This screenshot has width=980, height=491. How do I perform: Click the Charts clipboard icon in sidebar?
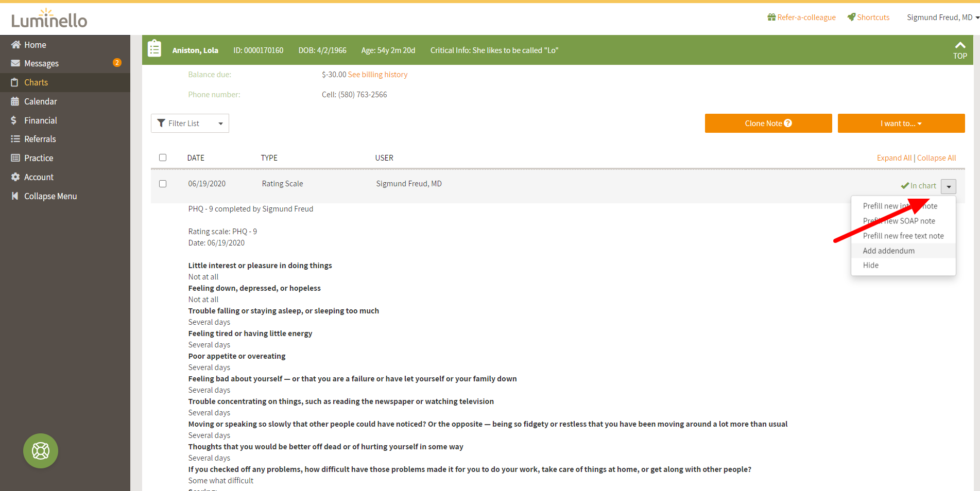click(x=15, y=82)
